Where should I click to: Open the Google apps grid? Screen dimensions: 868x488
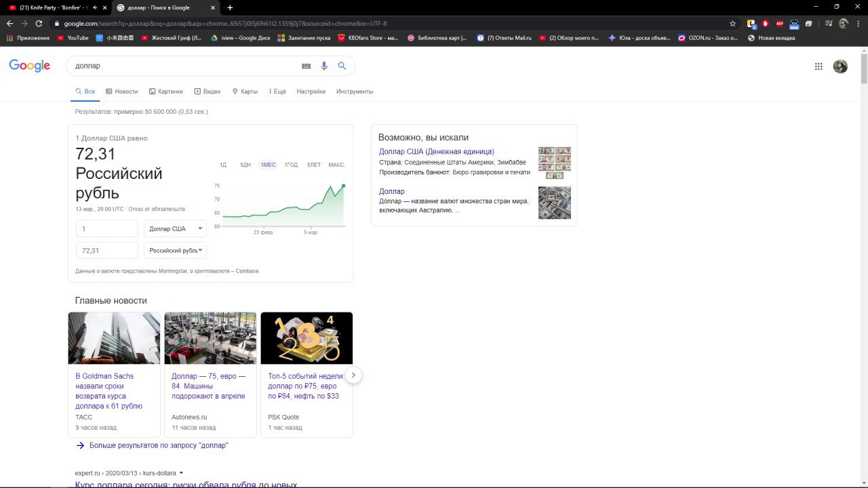tap(818, 66)
